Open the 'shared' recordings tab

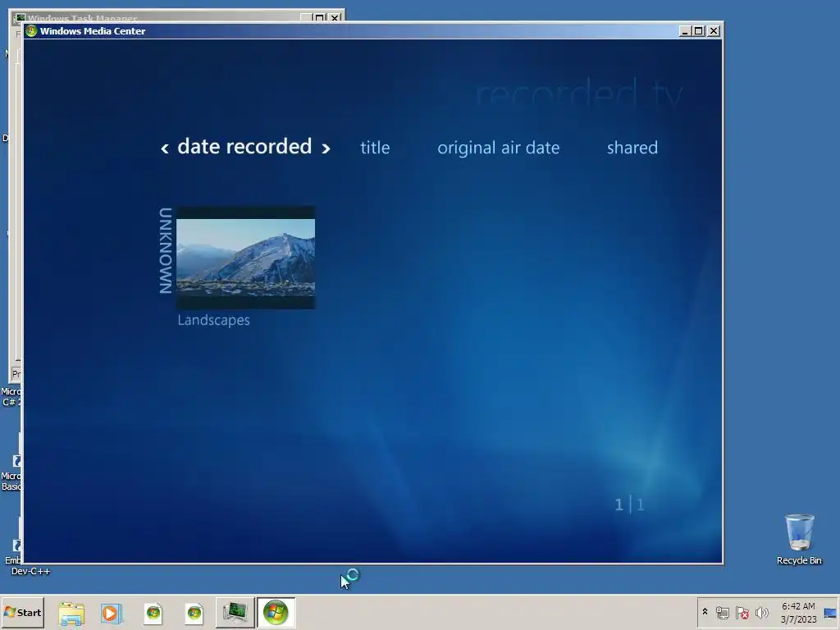click(x=632, y=148)
